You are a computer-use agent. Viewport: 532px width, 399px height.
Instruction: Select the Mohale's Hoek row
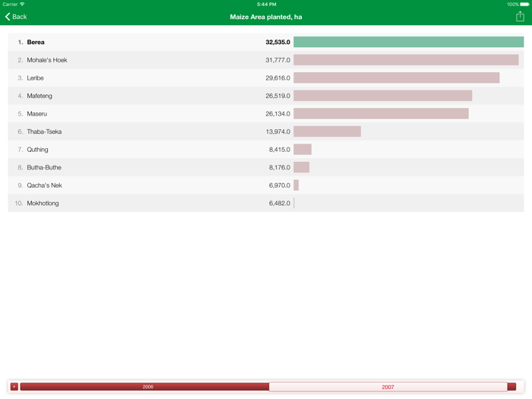(x=266, y=60)
